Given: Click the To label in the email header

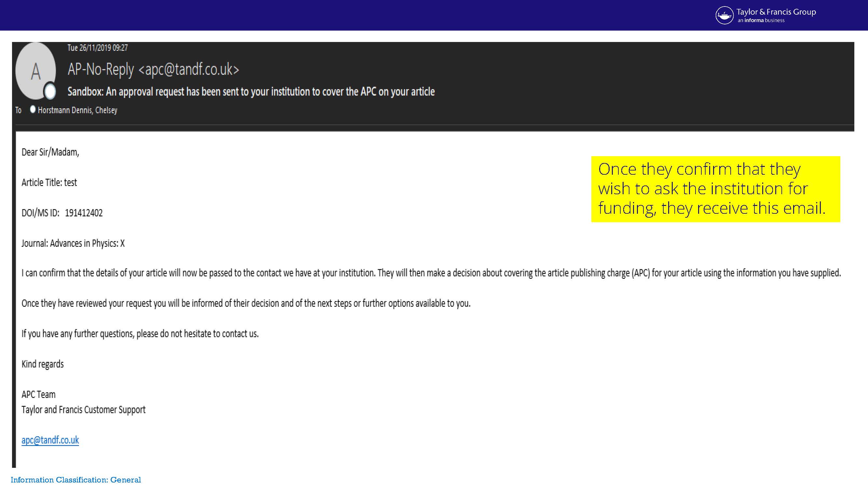Looking at the screenshot, I should [18, 110].
